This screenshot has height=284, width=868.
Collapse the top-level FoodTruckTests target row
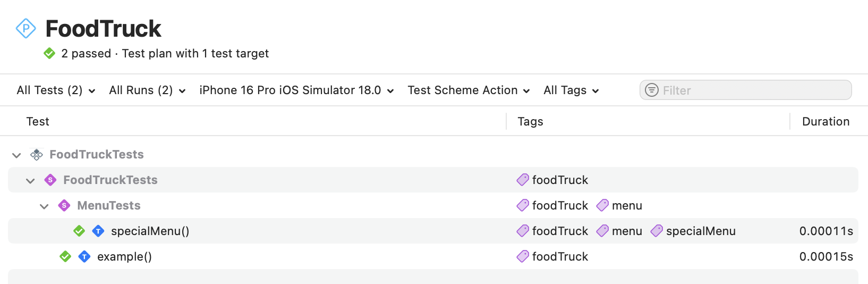click(x=16, y=155)
